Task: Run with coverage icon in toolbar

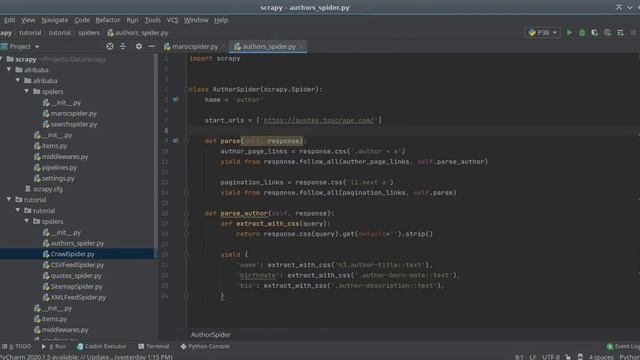Action: [x=595, y=33]
